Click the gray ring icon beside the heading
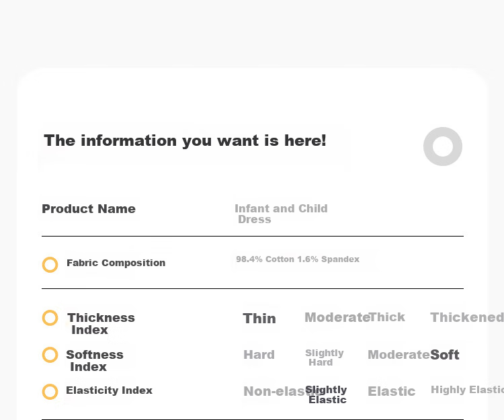 click(x=443, y=146)
